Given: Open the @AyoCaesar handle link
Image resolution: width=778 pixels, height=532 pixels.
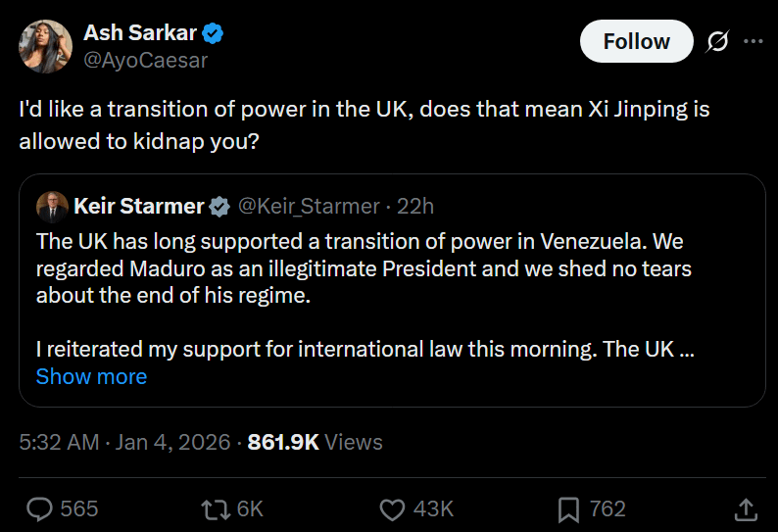Looking at the screenshot, I should click(146, 60).
